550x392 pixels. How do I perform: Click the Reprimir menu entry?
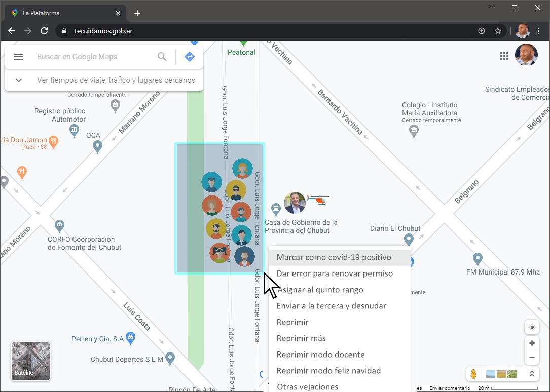point(340,322)
